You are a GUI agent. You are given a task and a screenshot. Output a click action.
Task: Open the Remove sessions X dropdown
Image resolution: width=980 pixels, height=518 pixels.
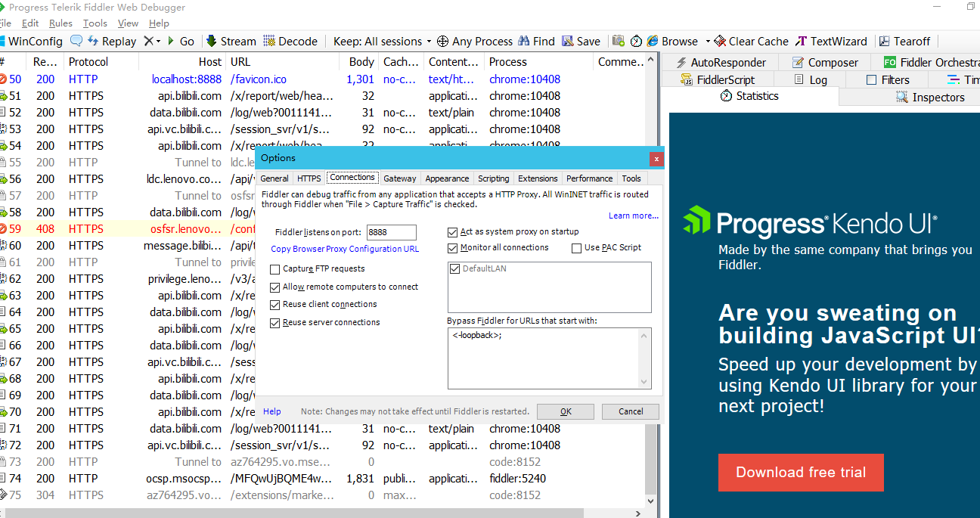click(x=152, y=42)
